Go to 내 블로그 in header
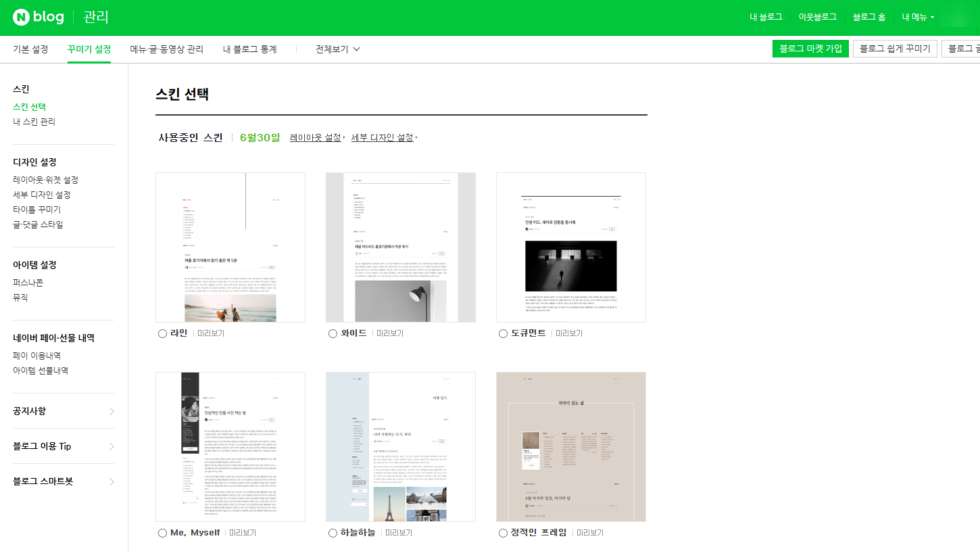The width and height of the screenshot is (980, 551). click(766, 17)
